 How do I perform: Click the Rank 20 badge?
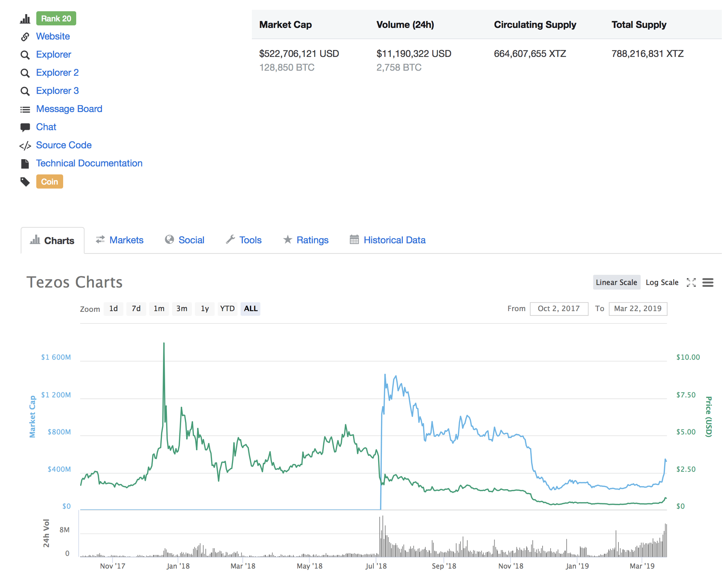coord(56,18)
